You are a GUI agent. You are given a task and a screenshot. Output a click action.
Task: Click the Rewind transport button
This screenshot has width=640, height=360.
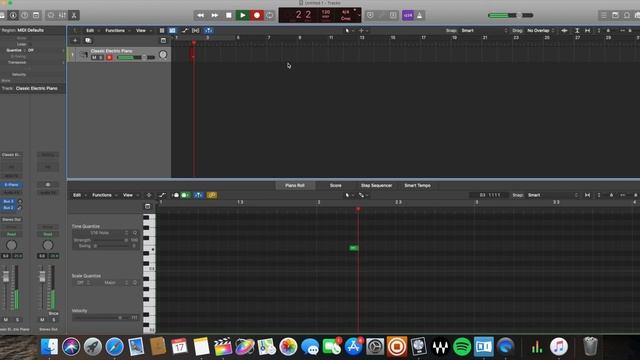200,16
